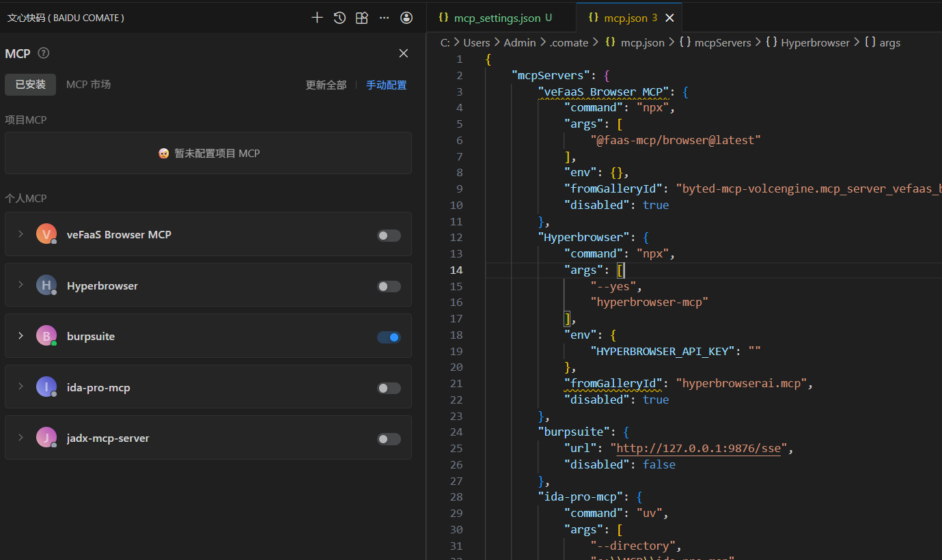The width and height of the screenshot is (942, 560).
Task: Open the history clock icon
Action: point(340,18)
